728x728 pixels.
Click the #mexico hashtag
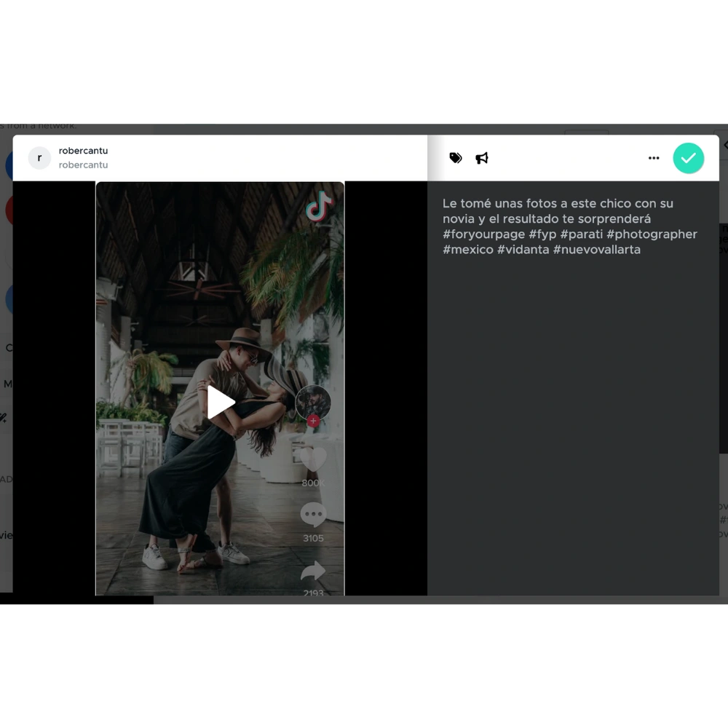pyautogui.click(x=468, y=249)
